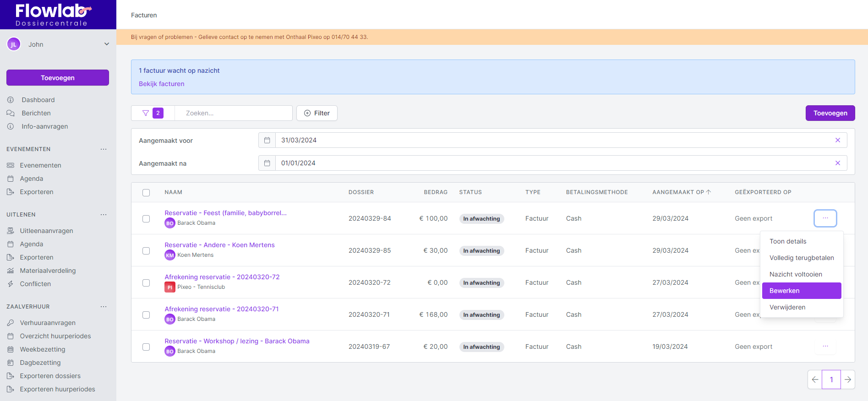Check the row for dossier 20240319-67
Image resolution: width=868 pixels, height=401 pixels.
(146, 347)
